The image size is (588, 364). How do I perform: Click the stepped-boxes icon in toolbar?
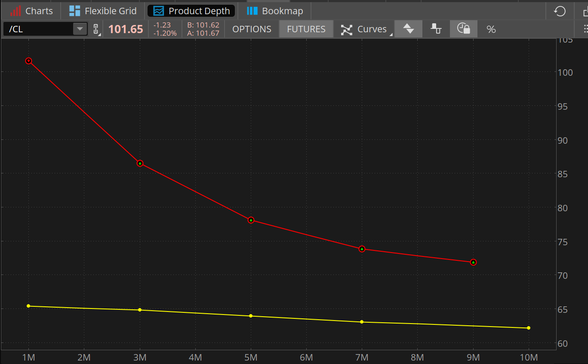point(436,29)
